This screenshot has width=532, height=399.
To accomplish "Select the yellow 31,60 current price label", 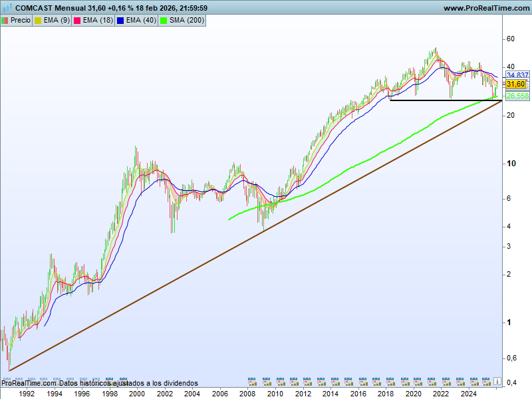I will 516,84.
